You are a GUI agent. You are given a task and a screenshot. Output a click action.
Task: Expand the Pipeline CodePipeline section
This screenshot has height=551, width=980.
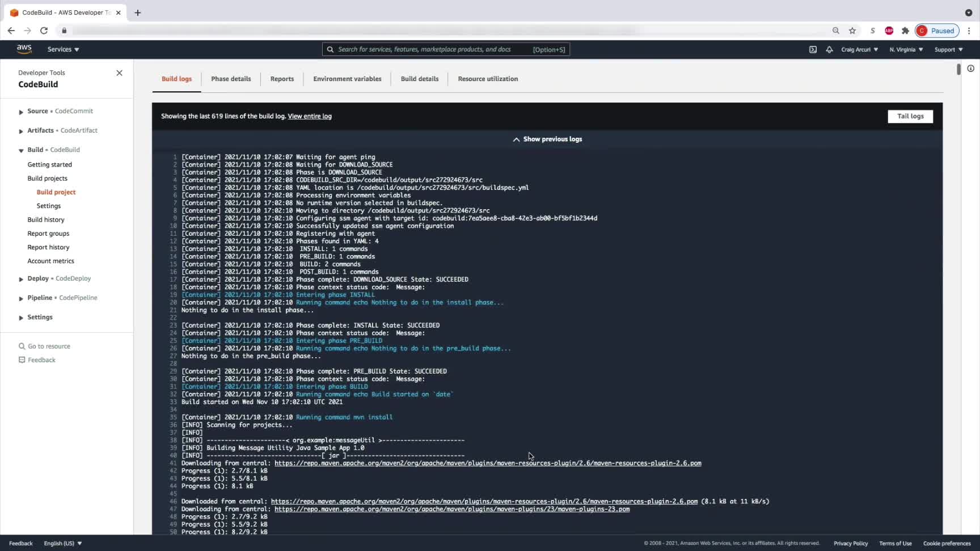21,298
